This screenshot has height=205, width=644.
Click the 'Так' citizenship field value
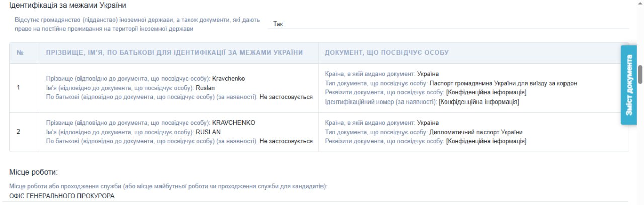[278, 24]
